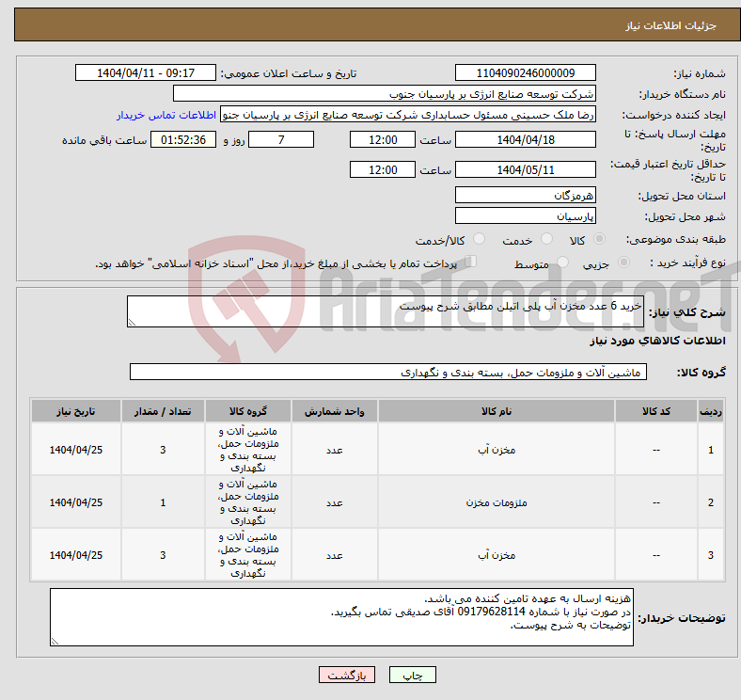Click the response deadline time field 12:00

click(383, 139)
